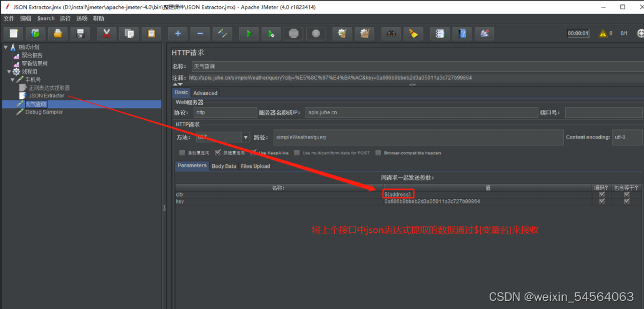This screenshot has width=644, height=309.
Task: Switch to the Body Data tab
Action: (x=224, y=166)
